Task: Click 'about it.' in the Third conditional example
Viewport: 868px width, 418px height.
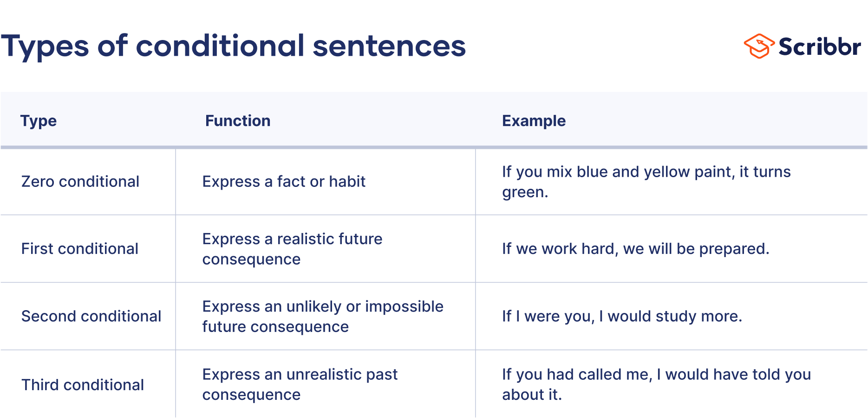Action: coord(532,395)
